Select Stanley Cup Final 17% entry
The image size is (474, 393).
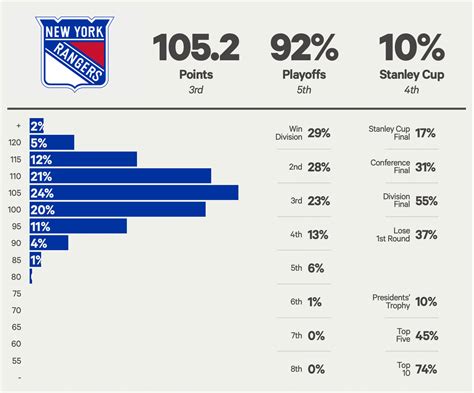tap(402, 133)
